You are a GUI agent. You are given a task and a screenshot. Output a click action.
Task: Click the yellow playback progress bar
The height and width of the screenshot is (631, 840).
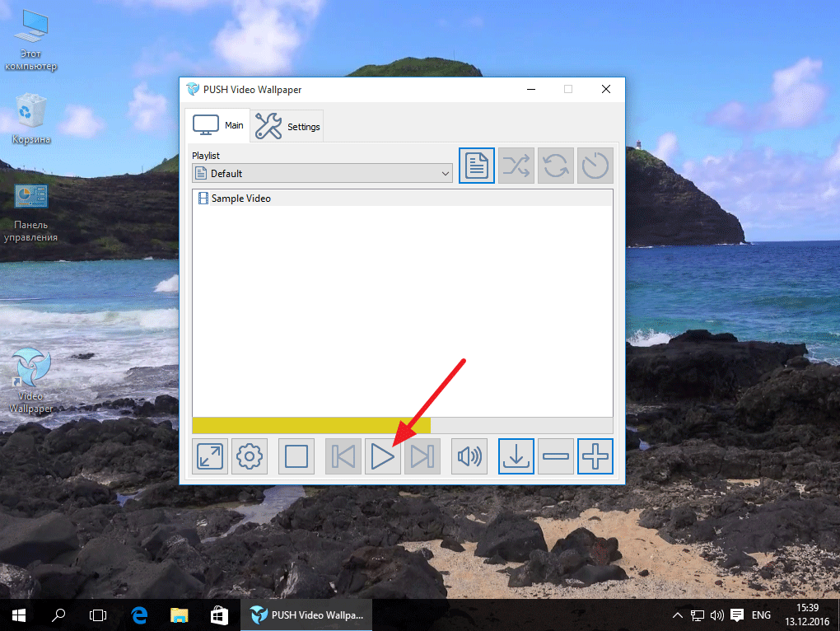click(311, 425)
